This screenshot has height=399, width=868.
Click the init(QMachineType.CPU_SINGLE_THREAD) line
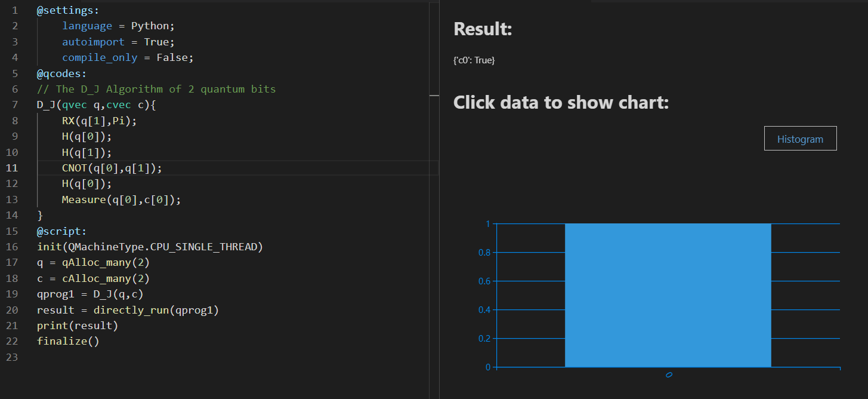[150, 247]
